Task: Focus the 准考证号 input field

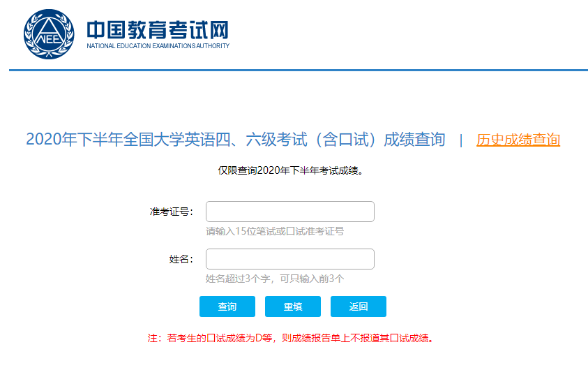Action: pos(289,212)
